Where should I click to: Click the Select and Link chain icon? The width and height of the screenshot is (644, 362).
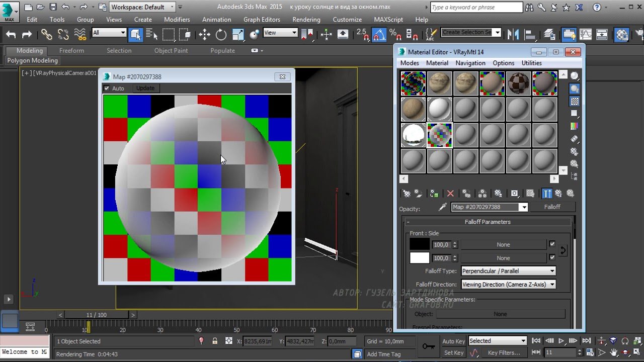coord(46,34)
